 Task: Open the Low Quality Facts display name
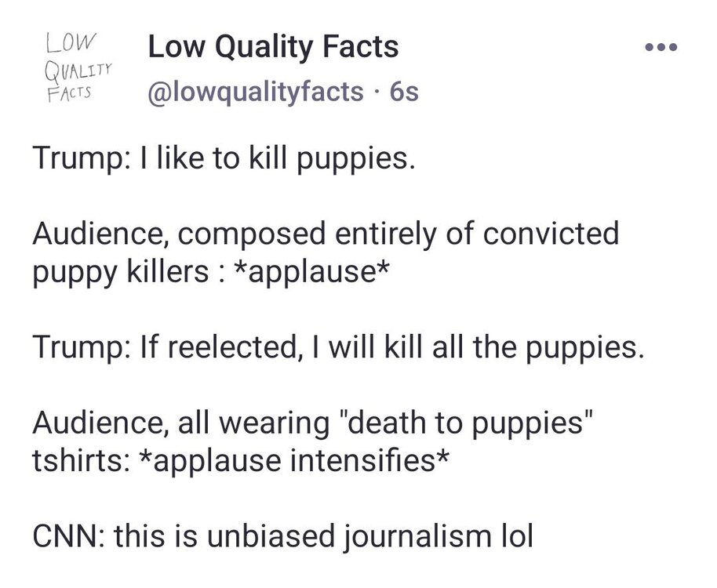273,47
